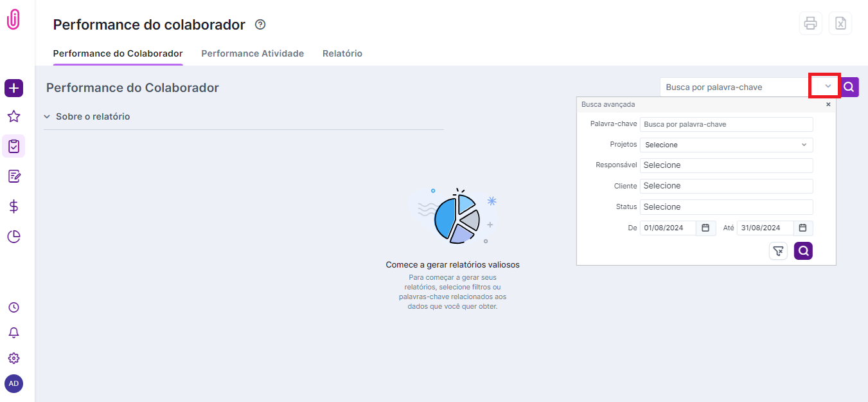868x402 pixels.
Task: Open the notifications bell icon
Action: point(13,333)
